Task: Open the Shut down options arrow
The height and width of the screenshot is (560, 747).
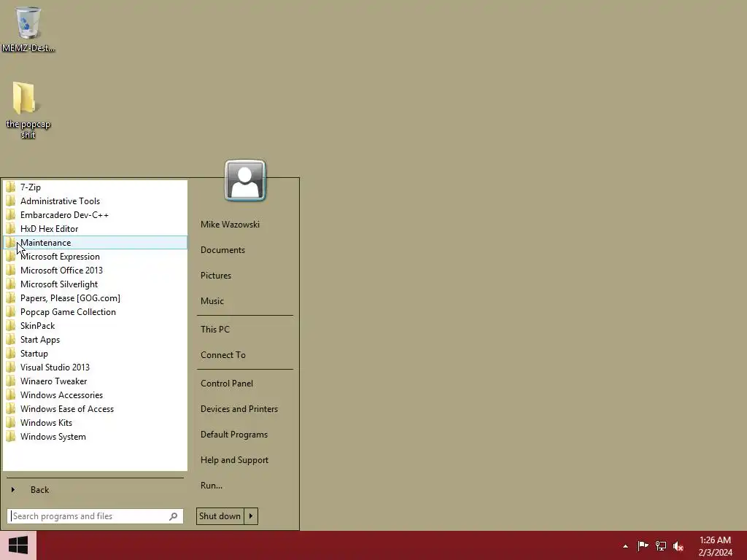Action: 251,516
